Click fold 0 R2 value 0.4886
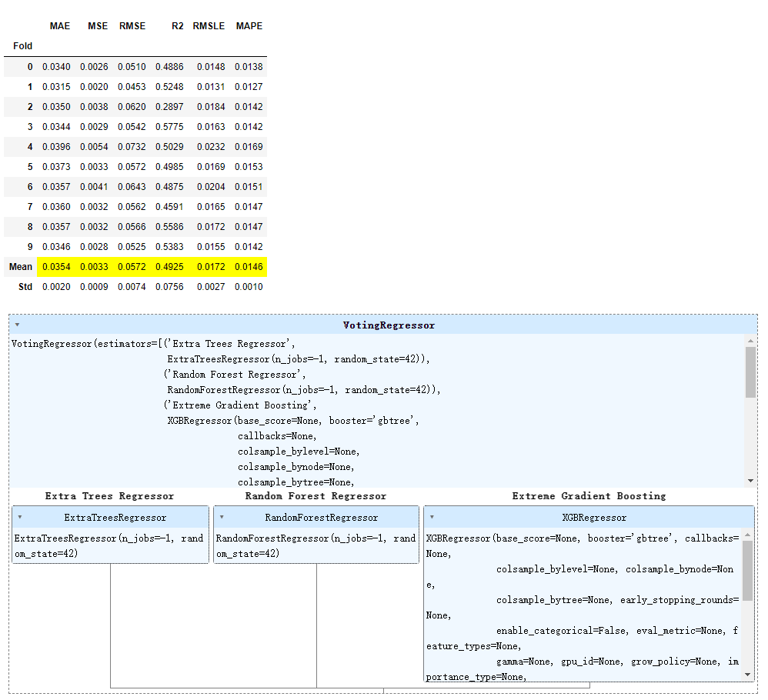The image size is (768, 700). (x=169, y=67)
